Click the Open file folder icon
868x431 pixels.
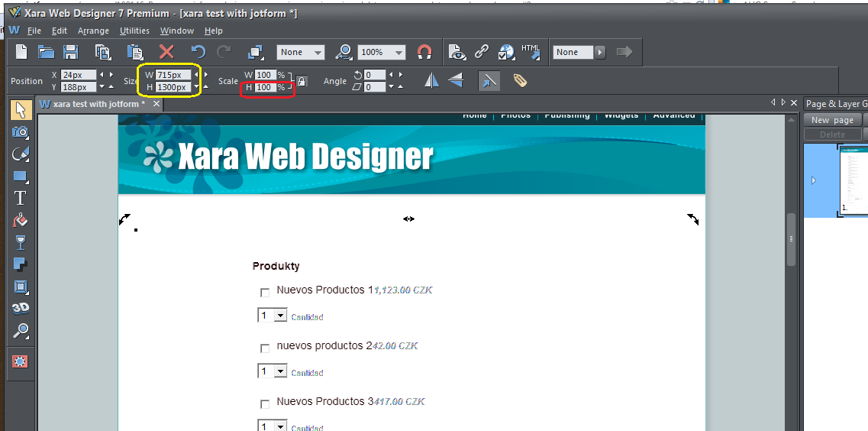[46, 52]
